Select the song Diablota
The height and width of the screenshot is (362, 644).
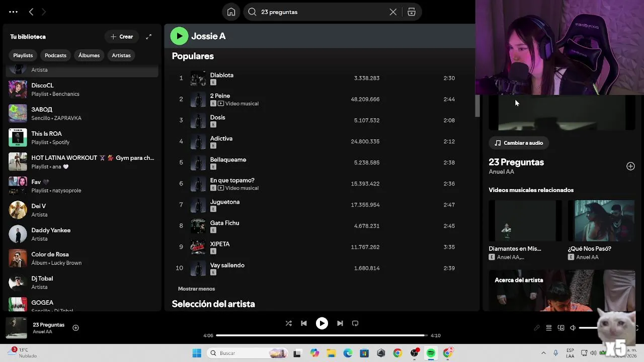click(x=221, y=75)
